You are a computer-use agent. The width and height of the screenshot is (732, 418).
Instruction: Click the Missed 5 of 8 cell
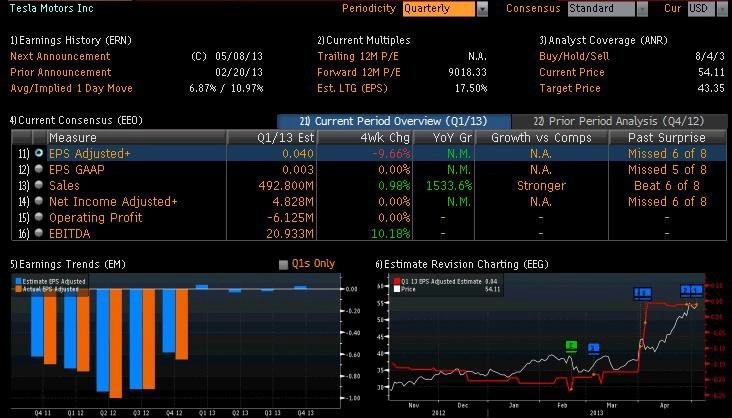(667, 170)
